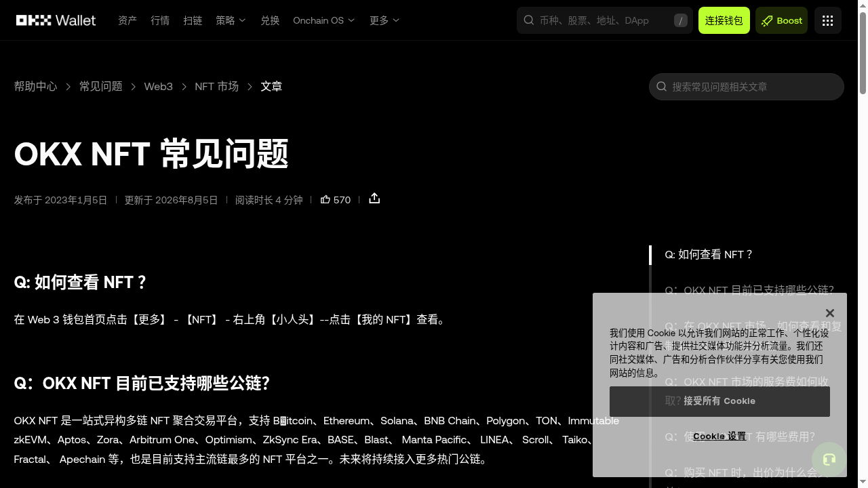This screenshot has height=488, width=868.
Task: Click the 更新于 2026年8月5日 text
Action: tap(171, 200)
